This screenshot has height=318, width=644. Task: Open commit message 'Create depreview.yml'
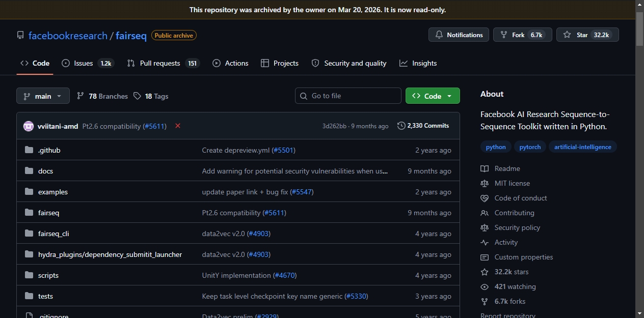[x=236, y=150]
